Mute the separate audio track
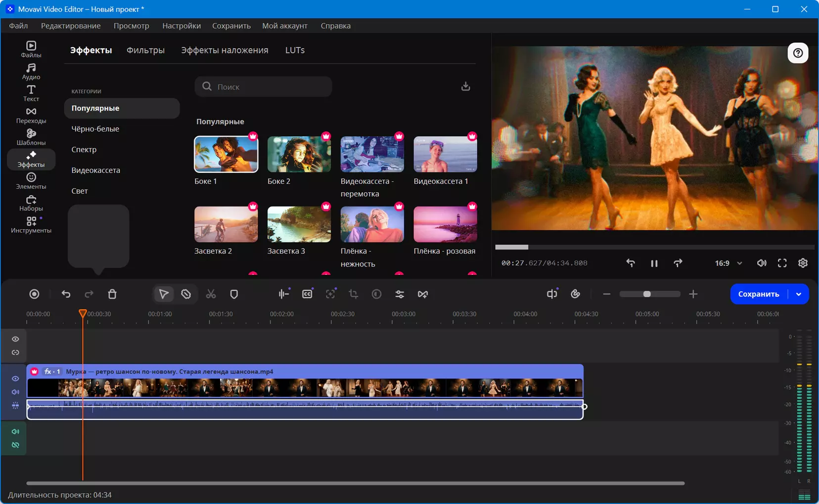The height and width of the screenshot is (504, 819). tap(15, 431)
